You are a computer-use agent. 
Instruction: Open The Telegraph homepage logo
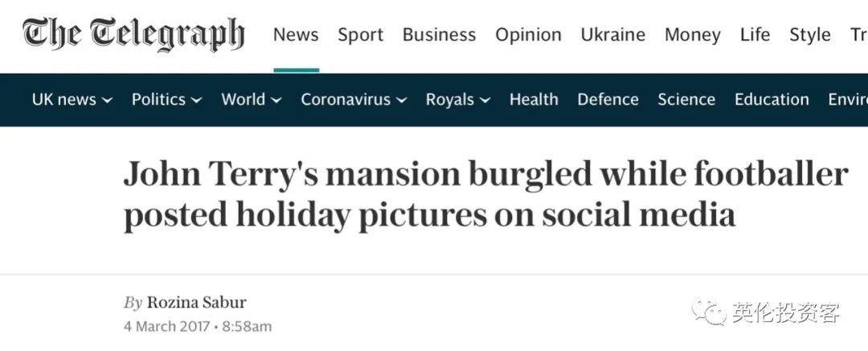(x=133, y=34)
